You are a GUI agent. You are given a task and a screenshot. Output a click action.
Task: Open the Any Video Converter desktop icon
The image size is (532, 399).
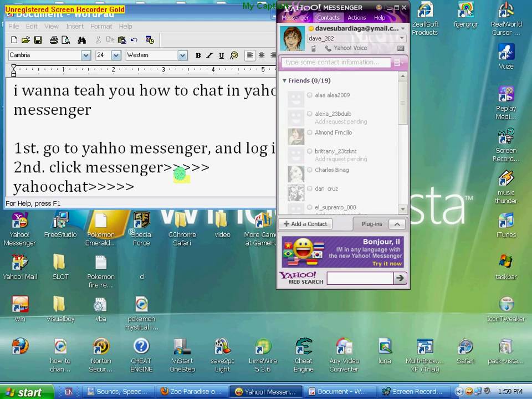pyautogui.click(x=344, y=355)
